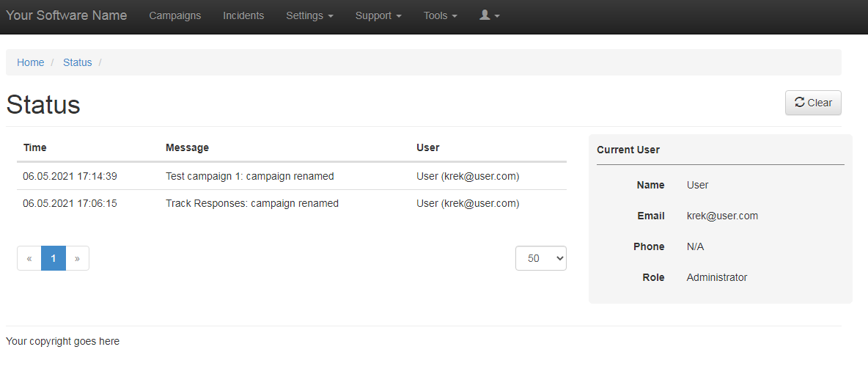Viewport: 868px width, 377px height.
Task: Click the Status breadcrumb link
Action: [x=78, y=62]
